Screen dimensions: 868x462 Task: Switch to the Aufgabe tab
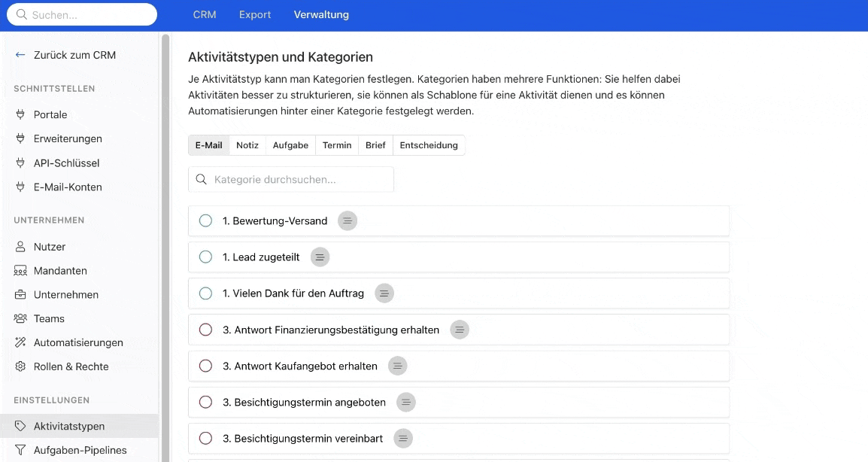pos(290,145)
